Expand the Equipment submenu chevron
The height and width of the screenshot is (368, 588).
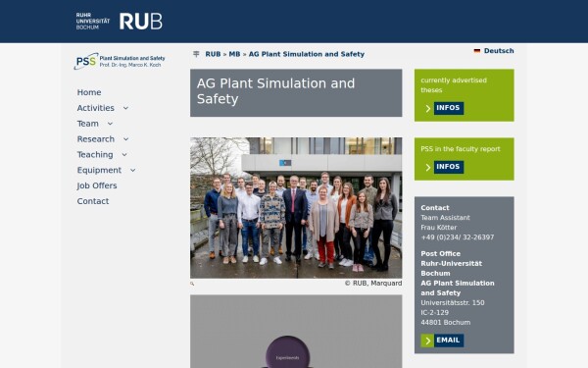[132, 170]
